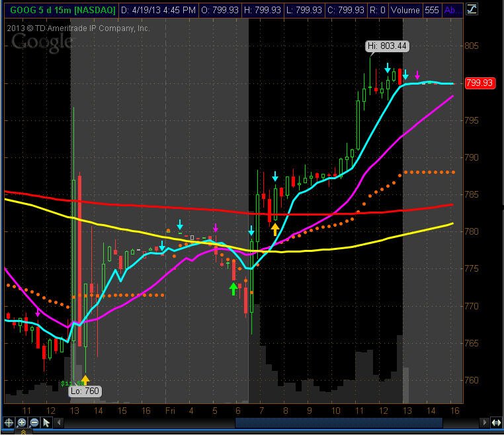The image size is (504, 435).
Task: Click the Fri date label on time axis
Action: 170,411
